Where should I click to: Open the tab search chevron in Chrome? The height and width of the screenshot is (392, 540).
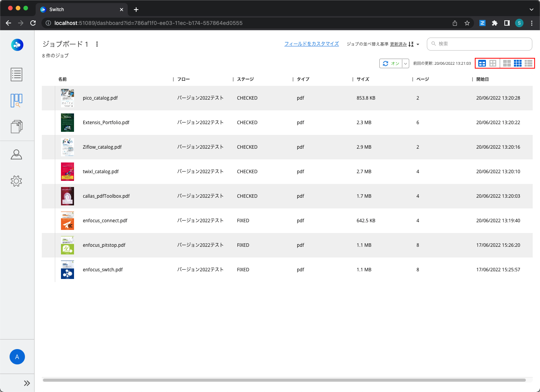[x=532, y=10]
